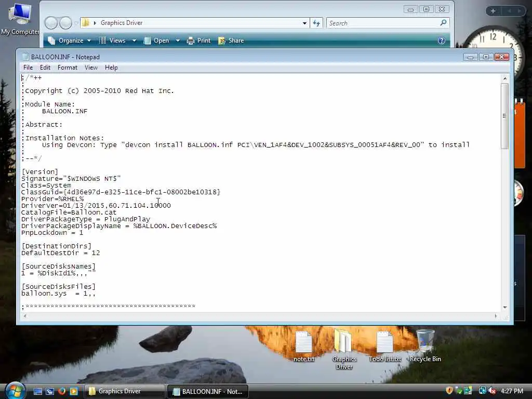Viewport: 532px width, 399px height.
Task: Click the muted volume tray icon
Action: pos(492,391)
